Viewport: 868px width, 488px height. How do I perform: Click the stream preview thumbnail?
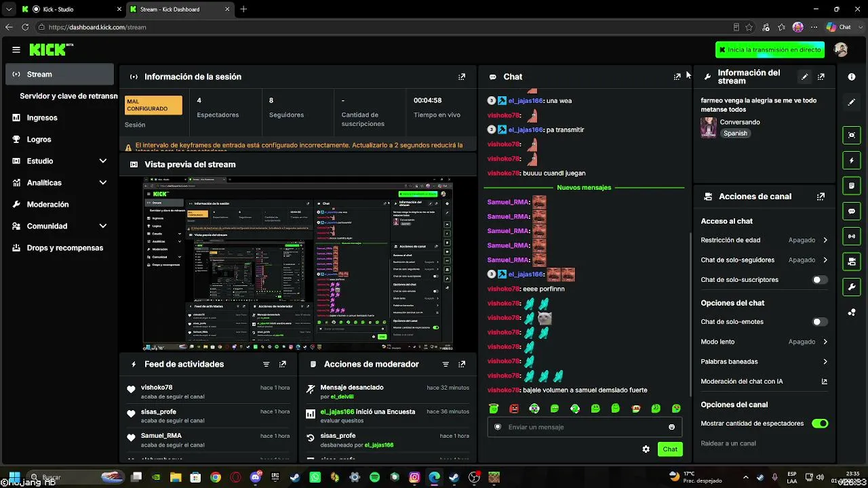pyautogui.click(x=298, y=264)
